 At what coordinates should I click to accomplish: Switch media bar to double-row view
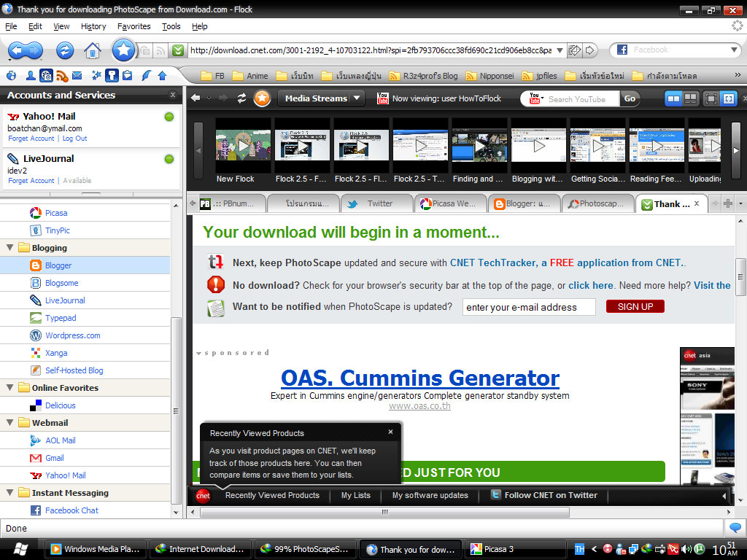coord(690,98)
